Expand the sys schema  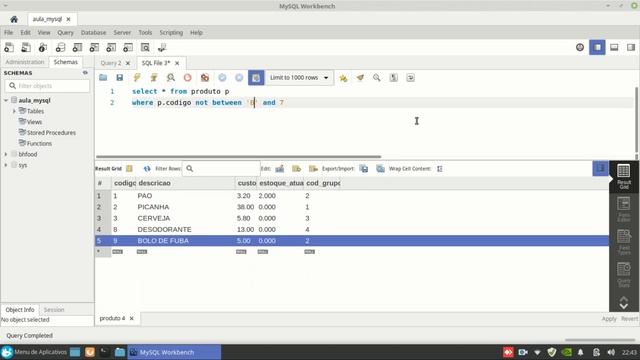6,165
